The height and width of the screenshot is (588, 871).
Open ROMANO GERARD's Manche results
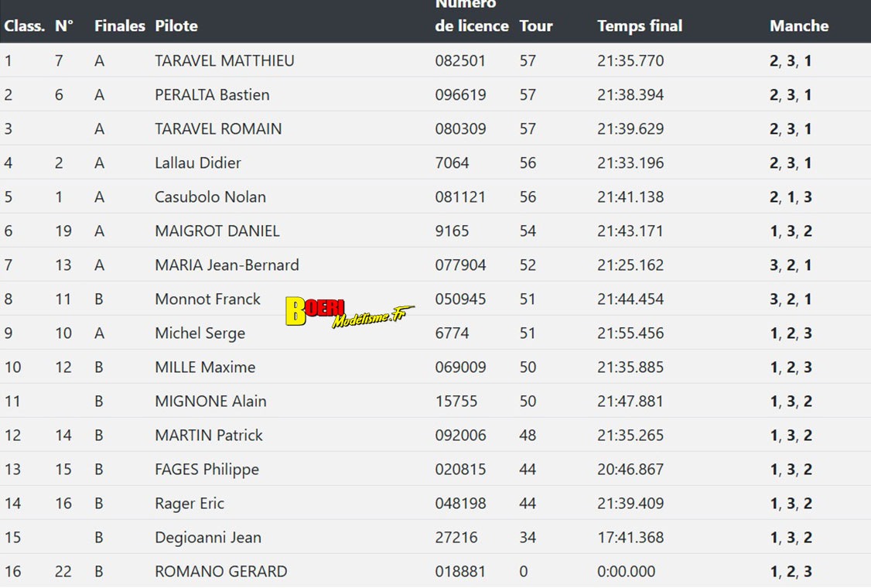pyautogui.click(x=791, y=571)
